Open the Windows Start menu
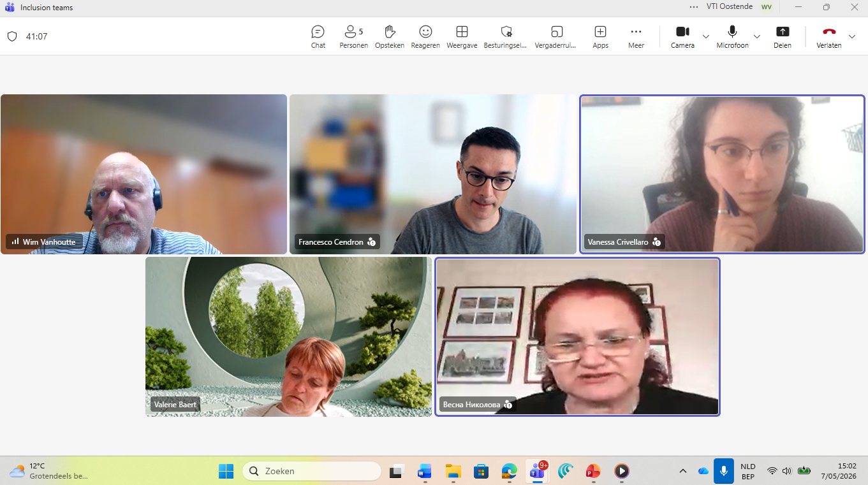 pyautogui.click(x=226, y=471)
